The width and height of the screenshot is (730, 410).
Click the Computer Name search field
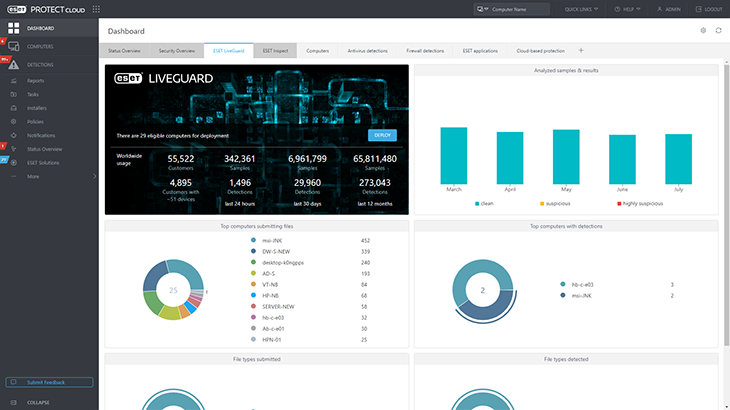pyautogui.click(x=520, y=9)
